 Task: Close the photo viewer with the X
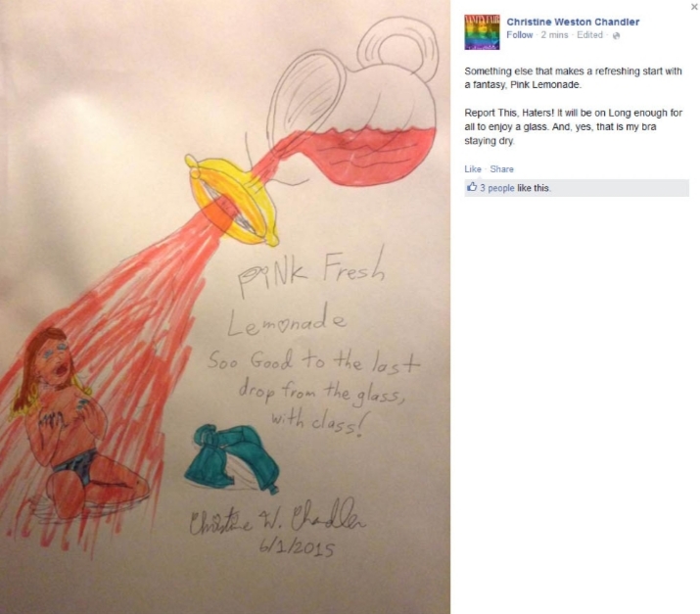click(695, 7)
